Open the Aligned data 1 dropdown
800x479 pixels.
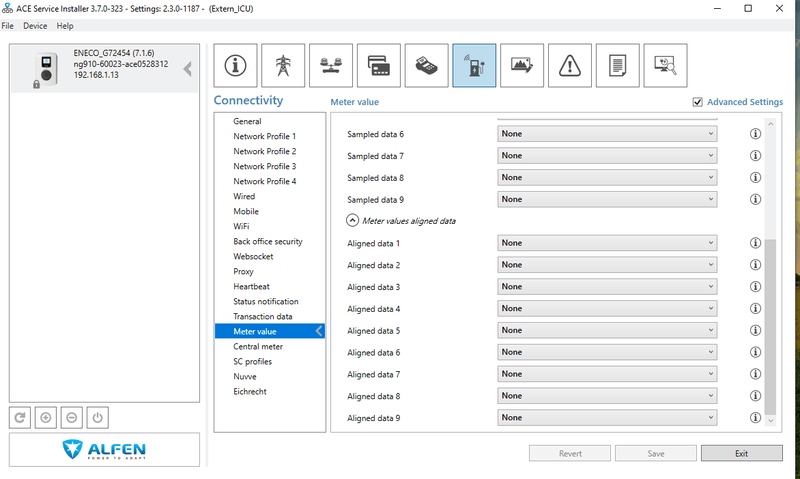[607, 243]
